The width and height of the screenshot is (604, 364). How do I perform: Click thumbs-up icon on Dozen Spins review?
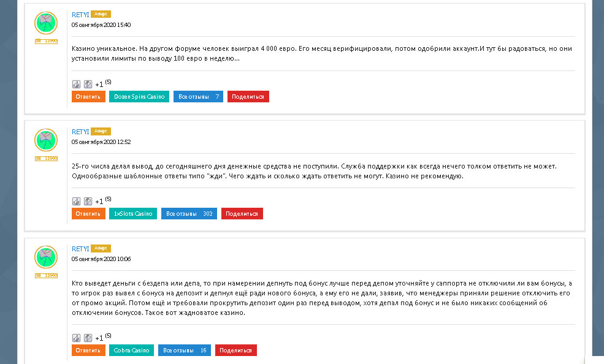tap(77, 85)
